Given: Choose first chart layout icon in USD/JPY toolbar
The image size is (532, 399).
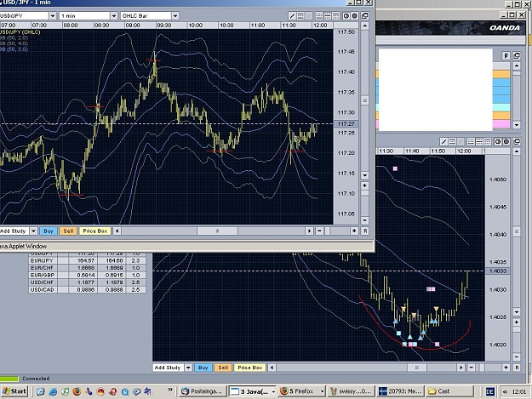Looking at the screenshot, I should click(319, 16).
